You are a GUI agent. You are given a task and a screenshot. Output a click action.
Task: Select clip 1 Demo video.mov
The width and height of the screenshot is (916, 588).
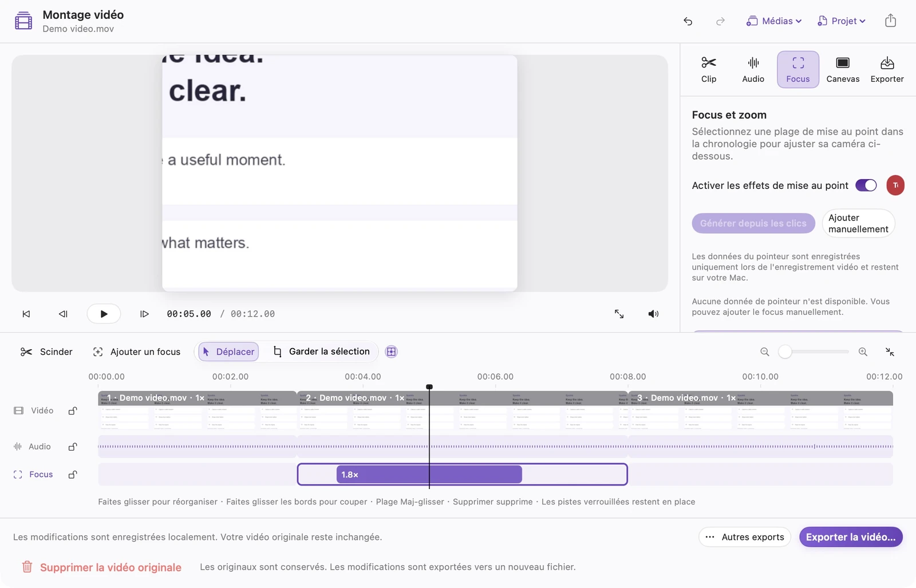click(x=198, y=410)
